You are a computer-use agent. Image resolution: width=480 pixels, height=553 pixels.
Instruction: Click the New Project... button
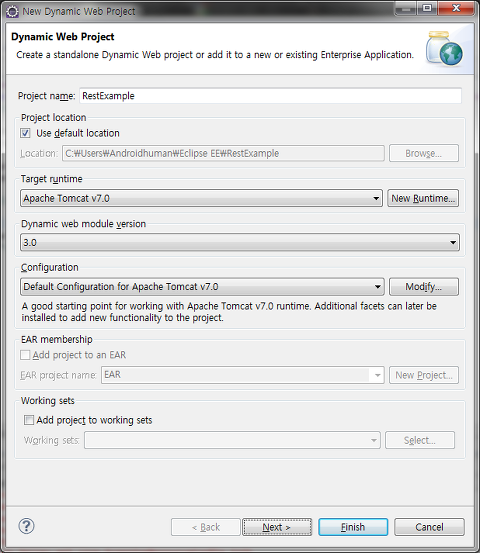(x=424, y=375)
